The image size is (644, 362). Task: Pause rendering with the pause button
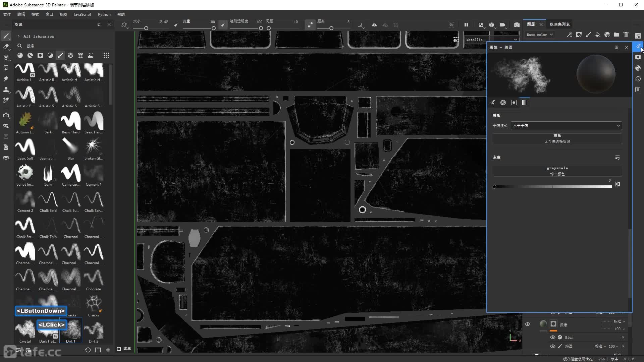466,25
